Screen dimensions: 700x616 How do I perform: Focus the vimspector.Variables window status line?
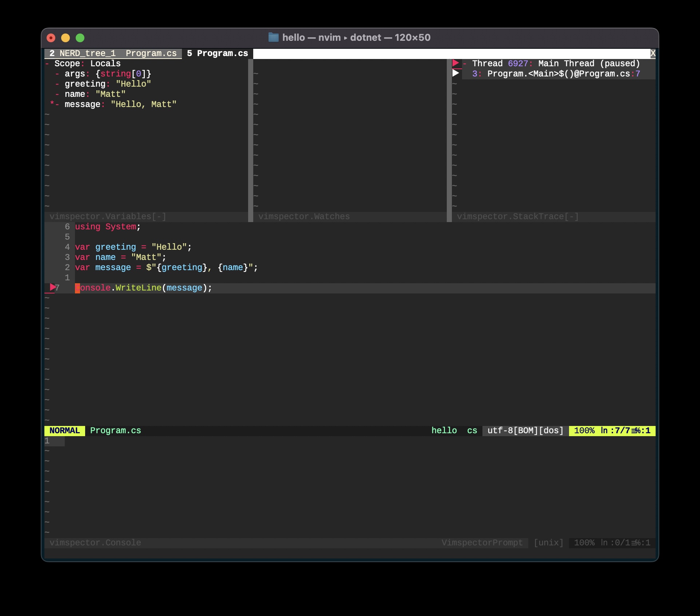pyautogui.click(x=146, y=217)
